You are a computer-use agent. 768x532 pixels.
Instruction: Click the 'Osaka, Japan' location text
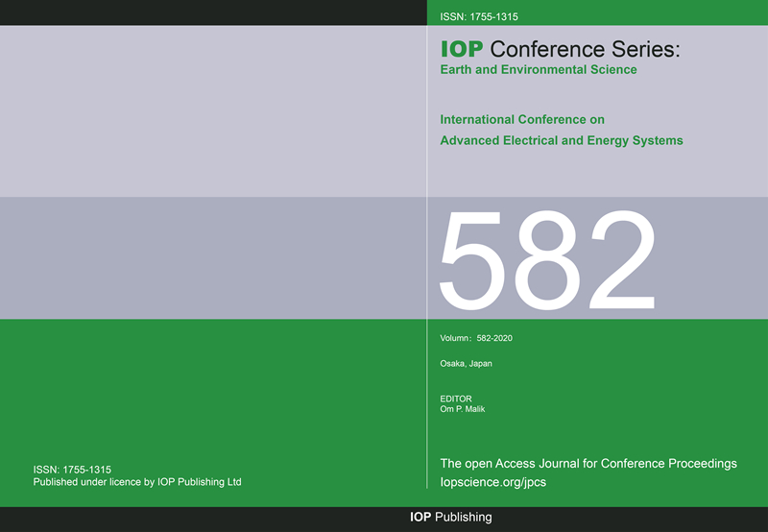click(x=466, y=364)
